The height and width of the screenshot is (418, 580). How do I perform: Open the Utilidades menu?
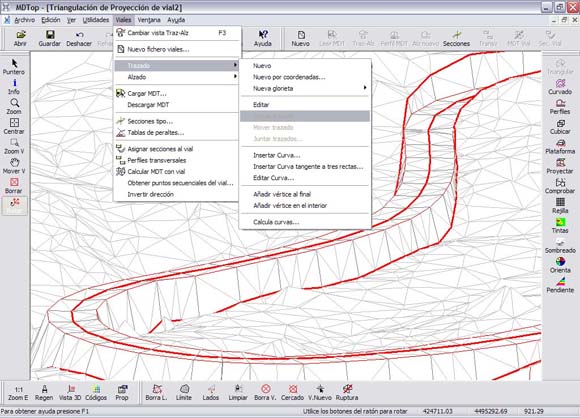coord(96,20)
